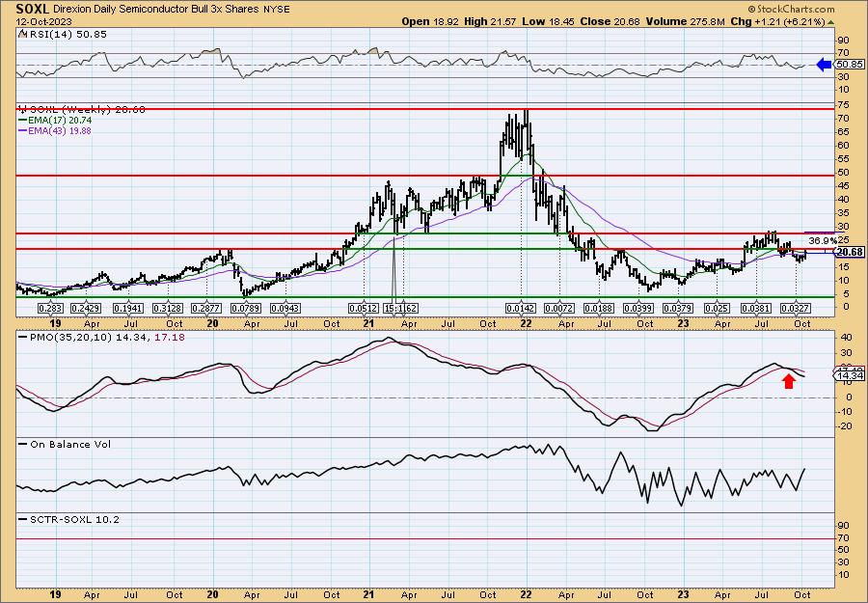The height and width of the screenshot is (603, 868).
Task: Click the On Balance Vol panel label
Action: coord(70,444)
